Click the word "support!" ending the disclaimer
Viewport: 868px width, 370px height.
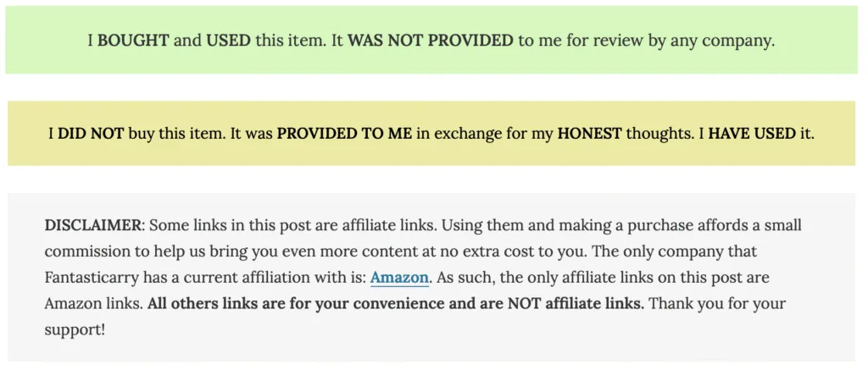click(x=75, y=331)
